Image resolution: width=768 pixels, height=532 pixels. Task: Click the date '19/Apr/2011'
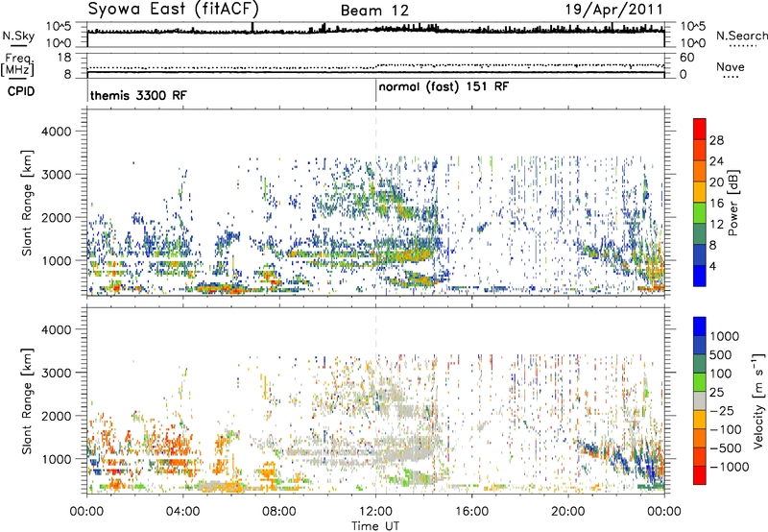614,9
